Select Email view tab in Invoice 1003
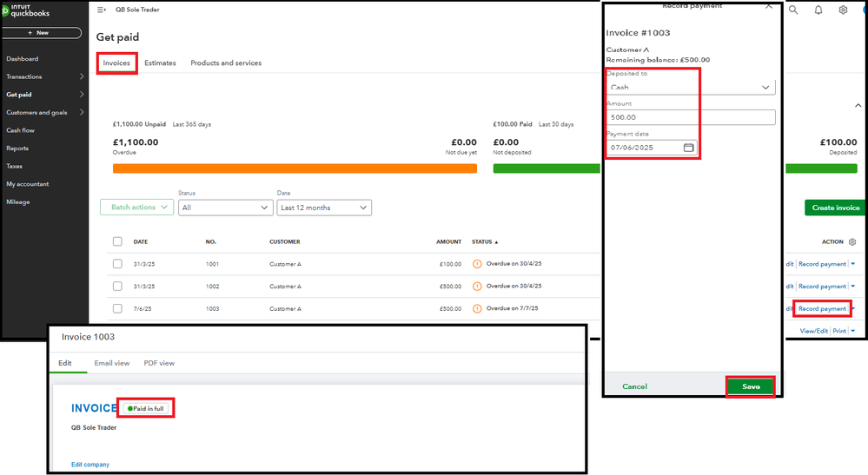 pyautogui.click(x=112, y=363)
